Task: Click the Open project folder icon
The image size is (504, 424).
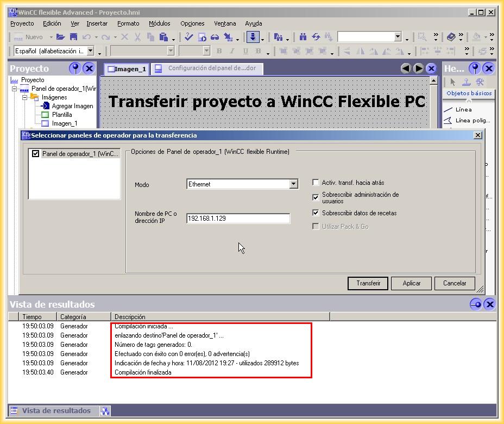Action: click(x=60, y=37)
